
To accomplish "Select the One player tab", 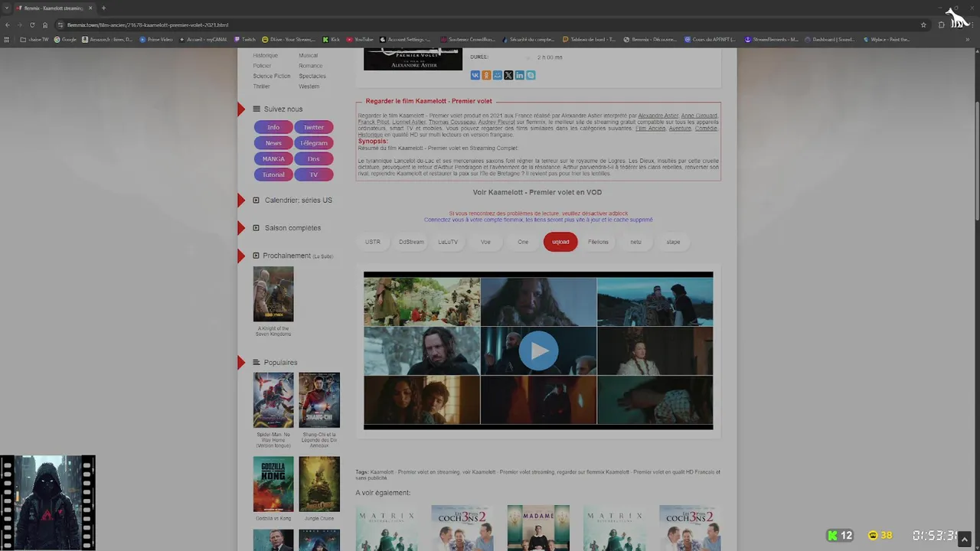I will point(523,242).
